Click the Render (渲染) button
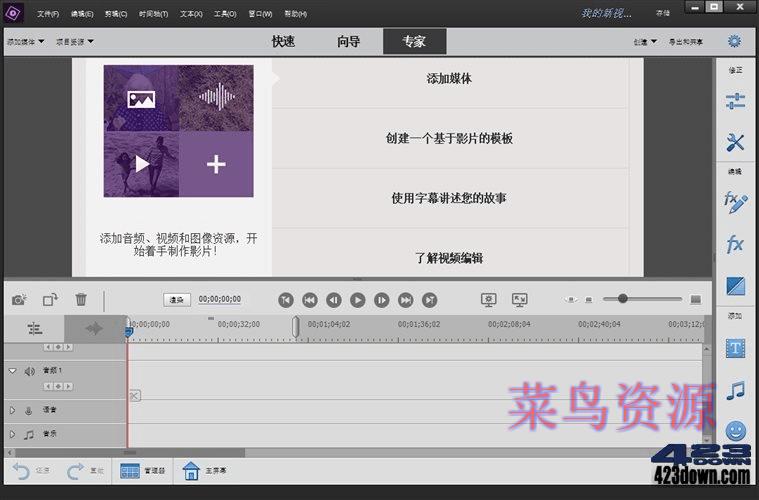This screenshot has height=500, width=759. tap(177, 300)
